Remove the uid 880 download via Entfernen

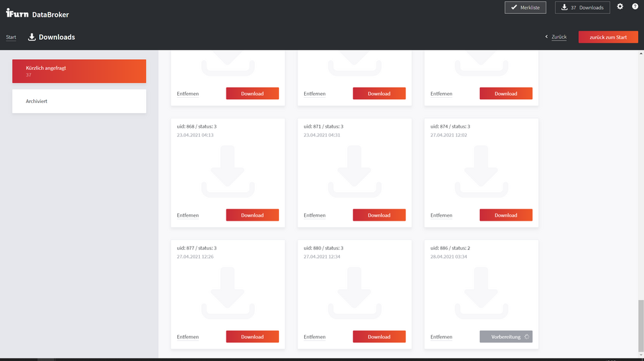(315, 337)
